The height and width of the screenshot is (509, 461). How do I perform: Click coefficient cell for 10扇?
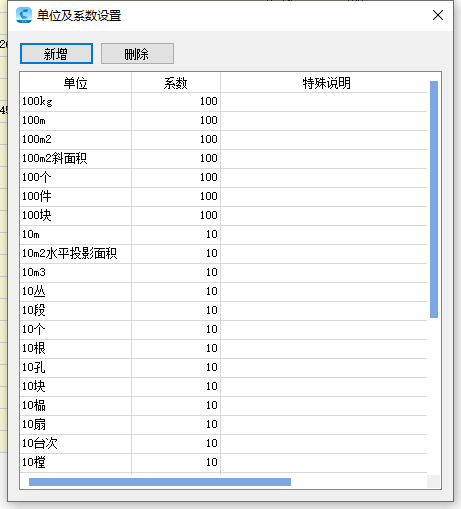(176, 425)
